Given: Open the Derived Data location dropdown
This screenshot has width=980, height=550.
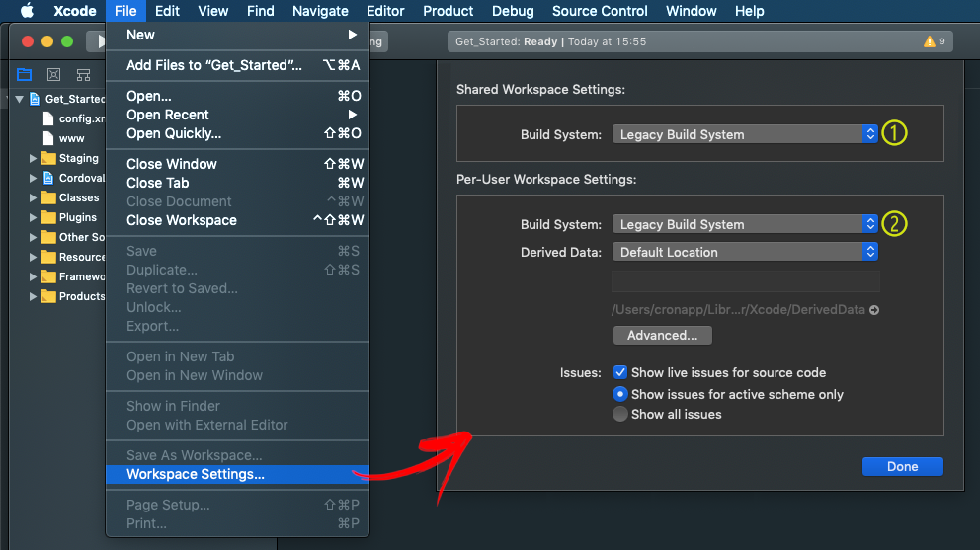Looking at the screenshot, I should click(x=745, y=252).
